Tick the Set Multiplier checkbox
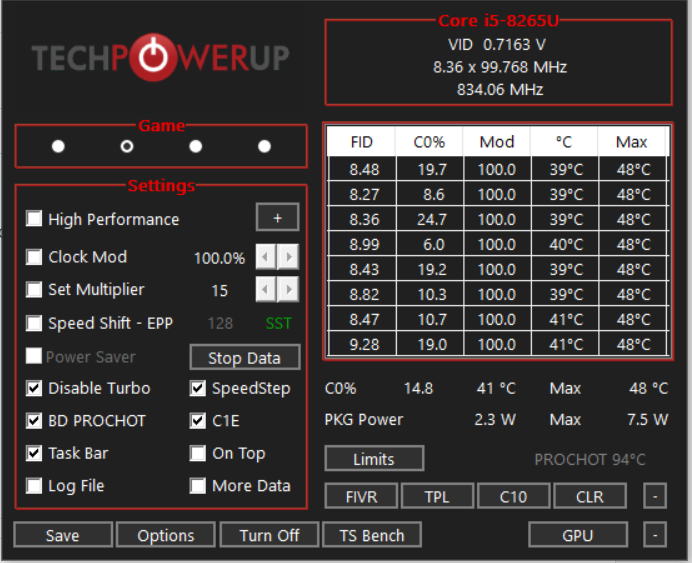 point(34,289)
